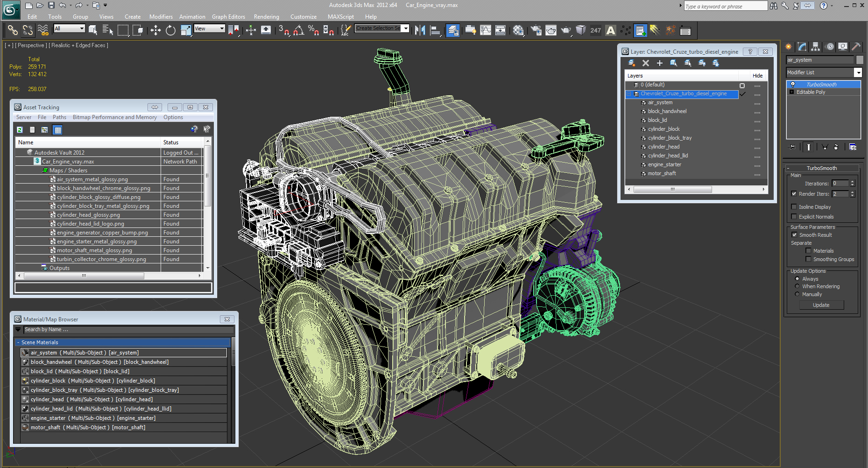
Task: Open the MAXScript menu
Action: (x=340, y=17)
